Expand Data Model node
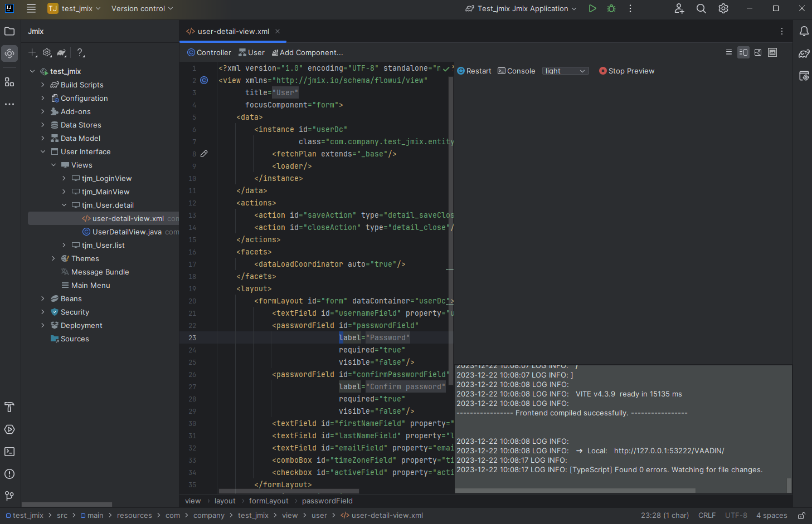The width and height of the screenshot is (812, 524). [x=43, y=138]
